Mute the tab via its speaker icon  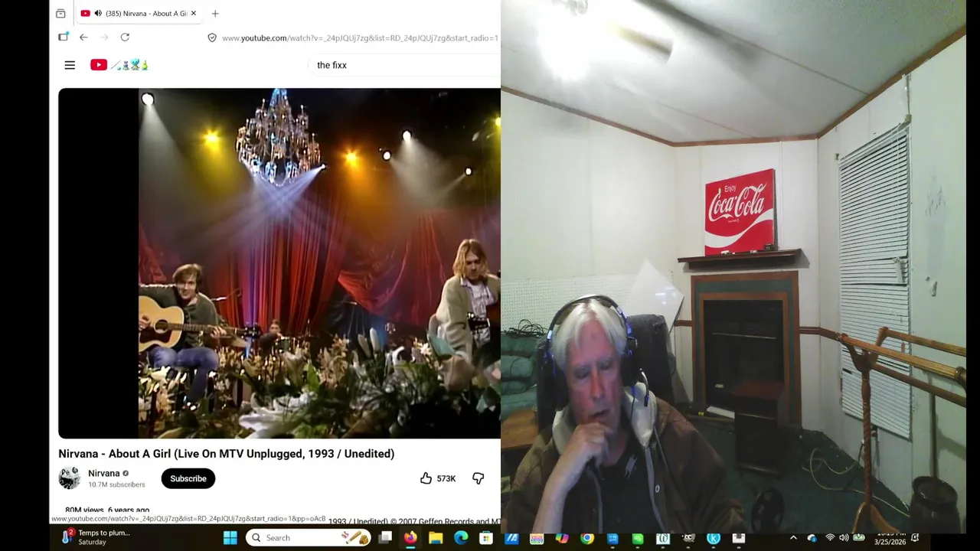coord(98,13)
